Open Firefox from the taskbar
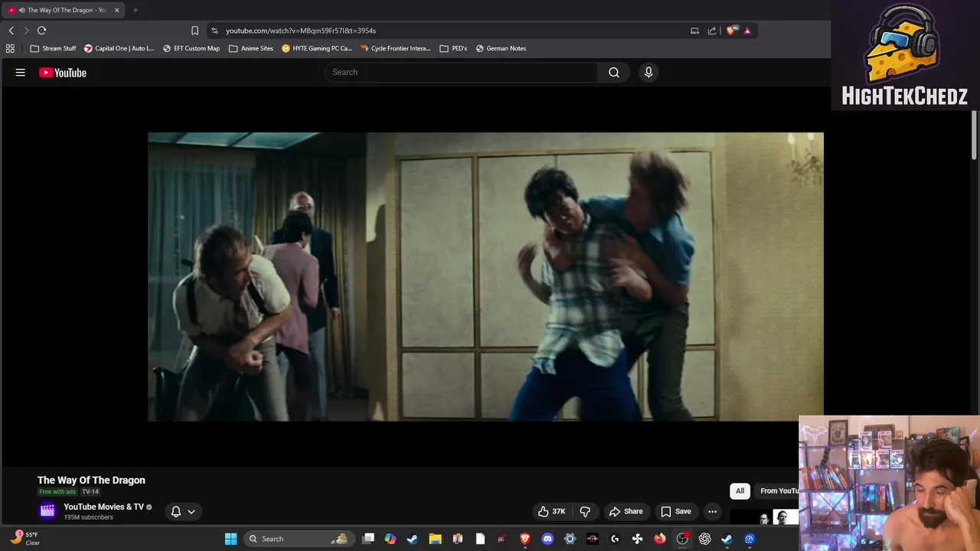Image resolution: width=980 pixels, height=551 pixels. tap(659, 539)
